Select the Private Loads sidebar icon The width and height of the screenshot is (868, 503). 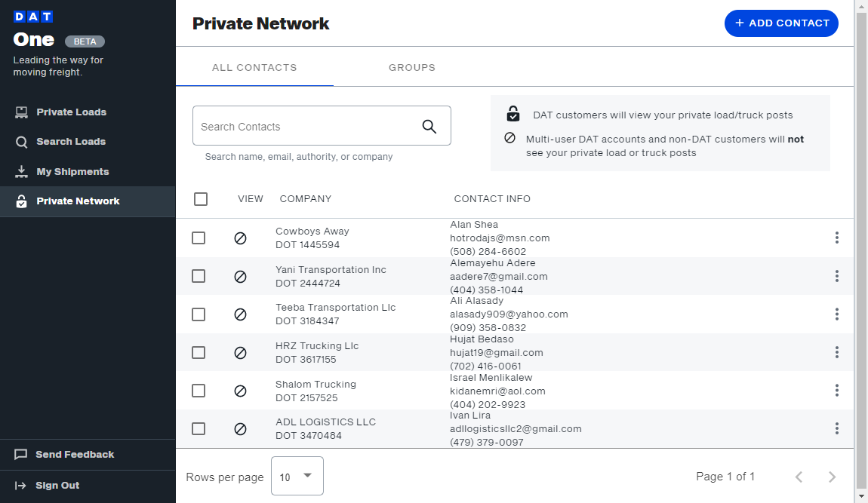20,112
